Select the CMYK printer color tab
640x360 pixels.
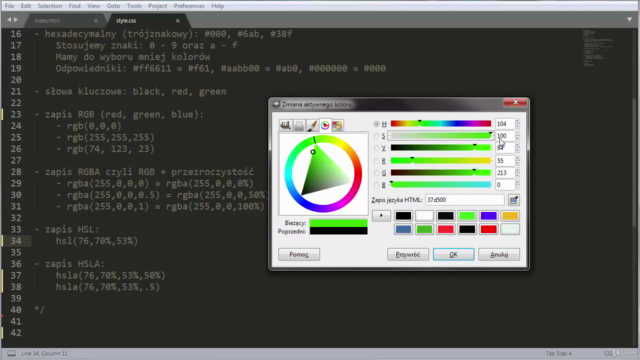tap(299, 125)
